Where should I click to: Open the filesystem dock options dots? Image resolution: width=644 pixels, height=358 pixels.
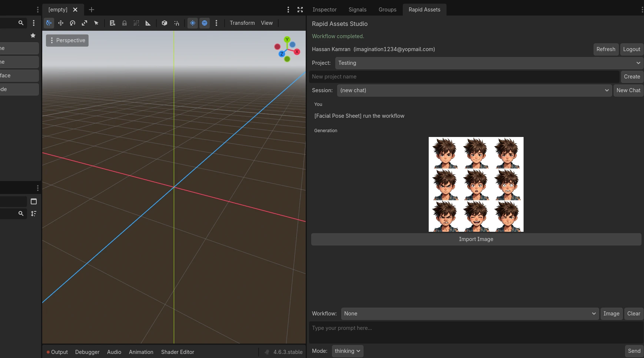37,188
